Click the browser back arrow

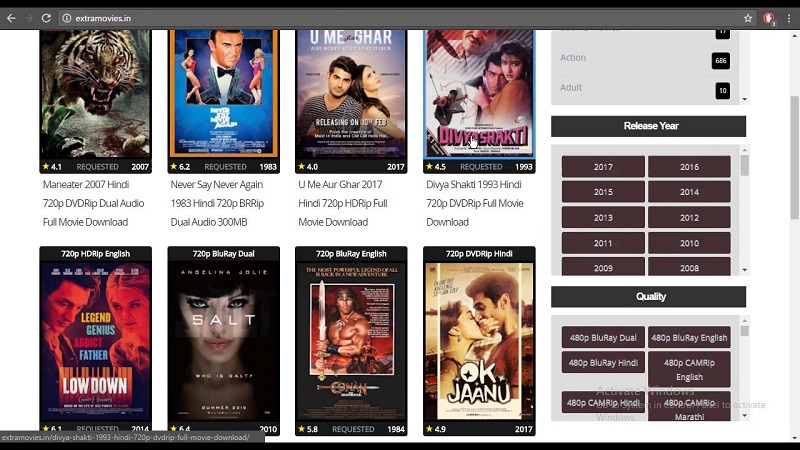click(x=11, y=18)
